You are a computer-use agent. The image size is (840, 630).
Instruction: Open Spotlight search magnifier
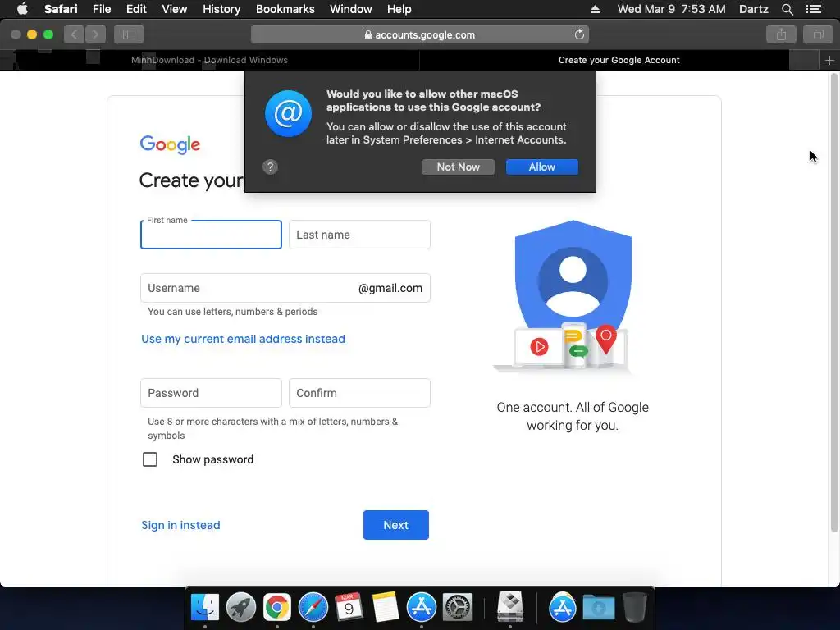pos(787,9)
